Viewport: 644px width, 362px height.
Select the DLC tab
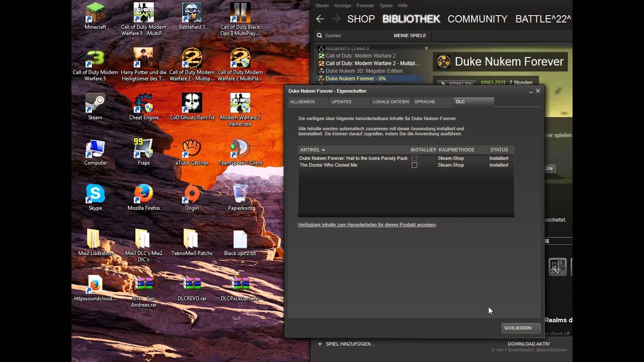(x=474, y=102)
